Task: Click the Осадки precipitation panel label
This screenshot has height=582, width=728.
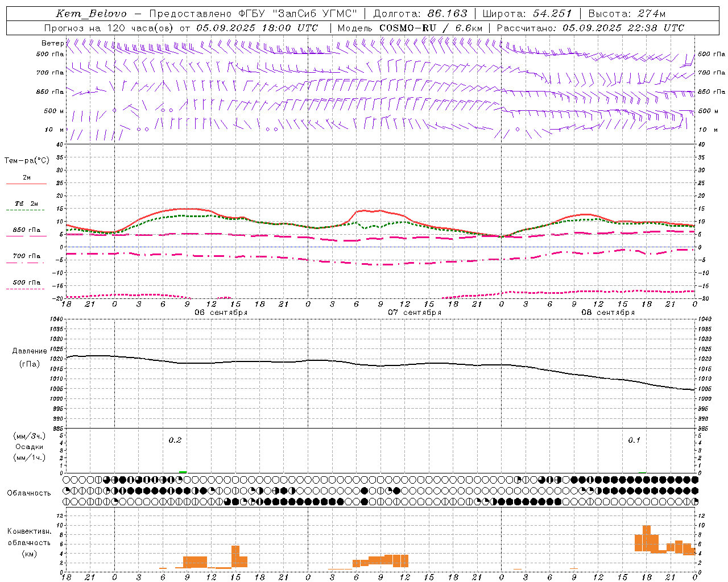Action: (30, 447)
